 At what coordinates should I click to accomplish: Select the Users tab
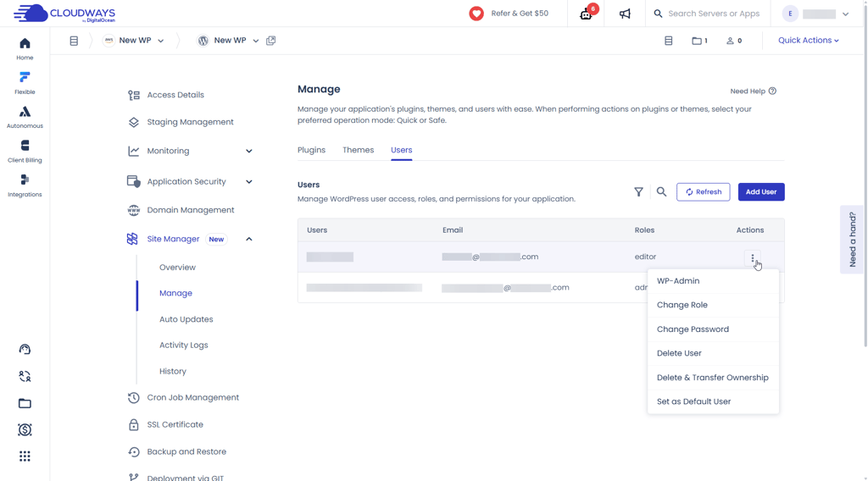(x=401, y=150)
